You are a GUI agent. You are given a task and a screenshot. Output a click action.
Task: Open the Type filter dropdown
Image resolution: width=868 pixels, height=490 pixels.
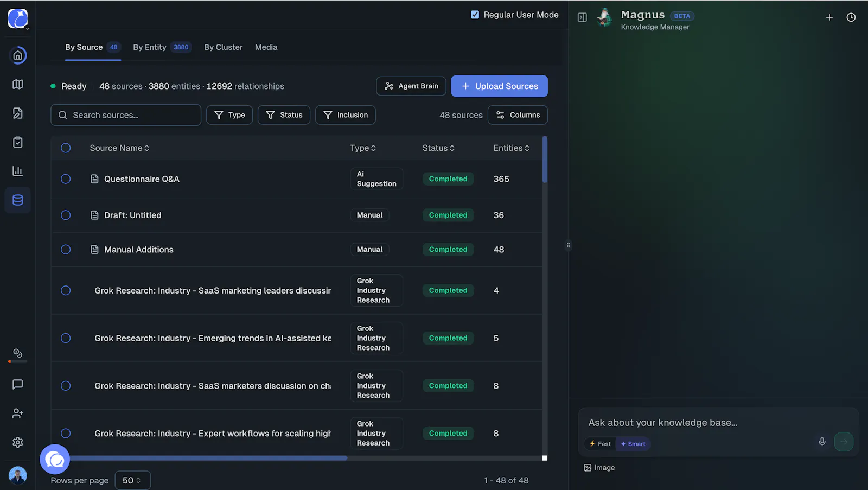tap(229, 115)
